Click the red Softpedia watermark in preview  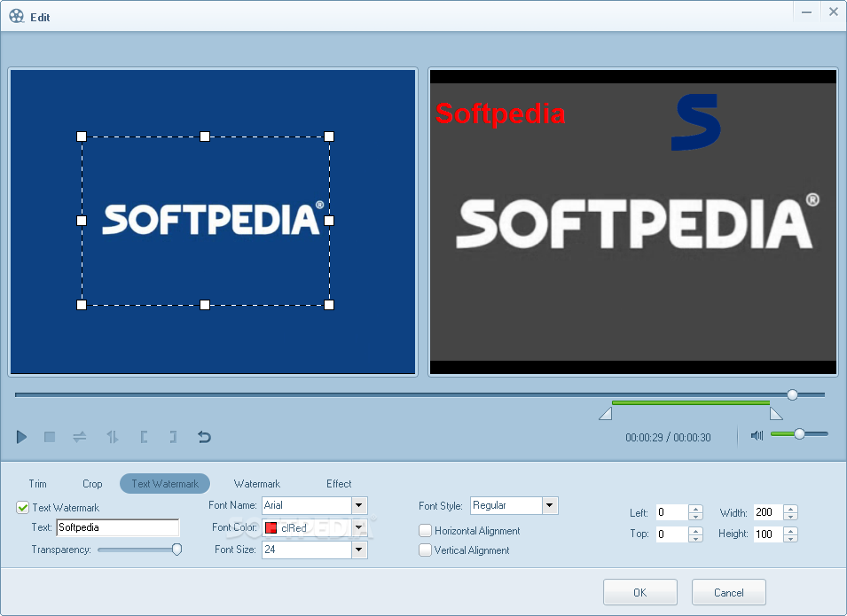tap(500, 114)
